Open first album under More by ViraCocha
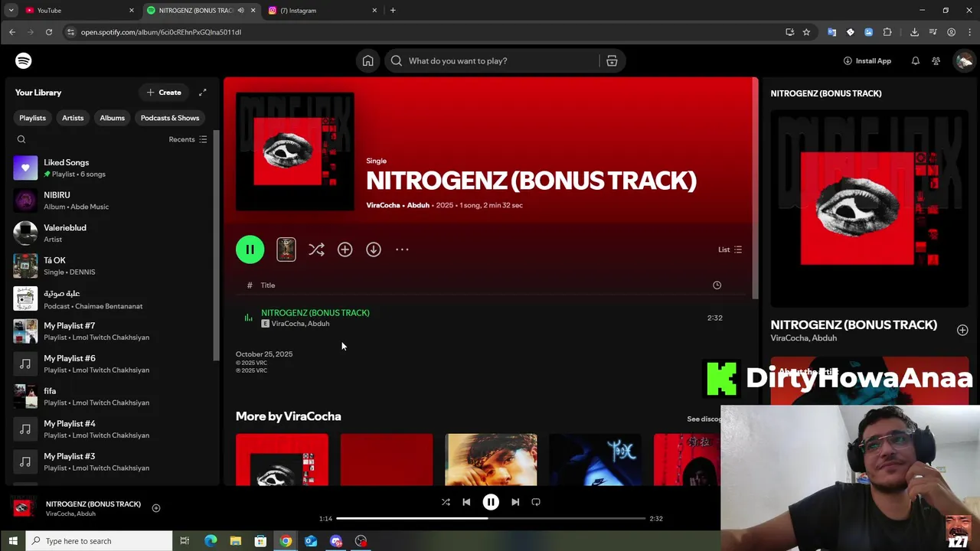The image size is (980, 551). [282, 460]
